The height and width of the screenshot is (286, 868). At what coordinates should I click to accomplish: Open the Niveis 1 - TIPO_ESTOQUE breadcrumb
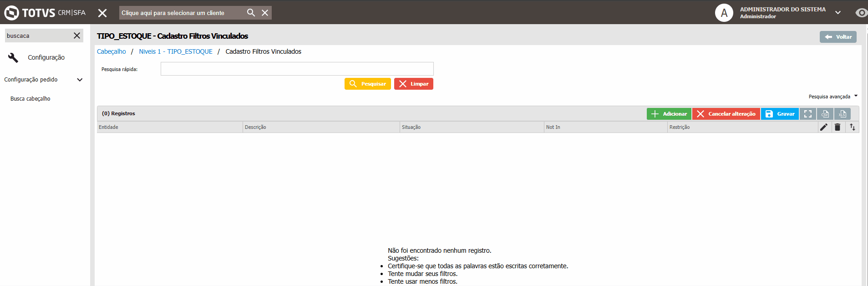click(176, 51)
